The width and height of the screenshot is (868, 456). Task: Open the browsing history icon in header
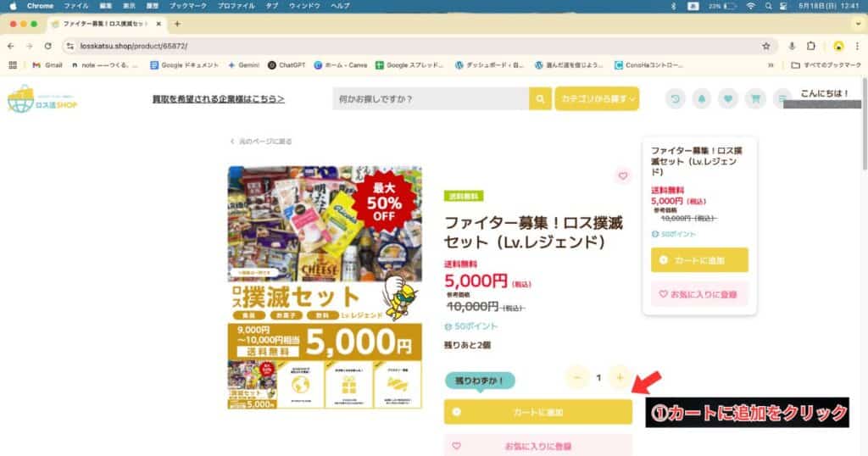675,99
